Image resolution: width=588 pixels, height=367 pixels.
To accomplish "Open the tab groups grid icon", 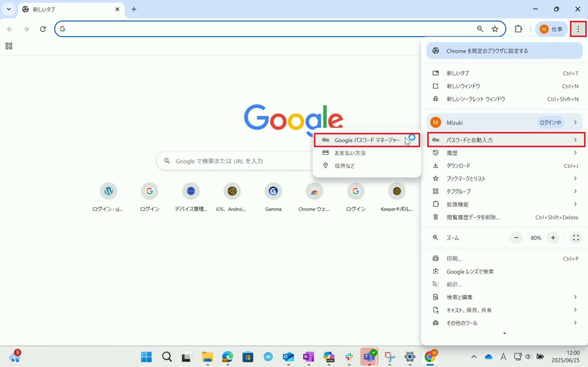I will [x=9, y=46].
